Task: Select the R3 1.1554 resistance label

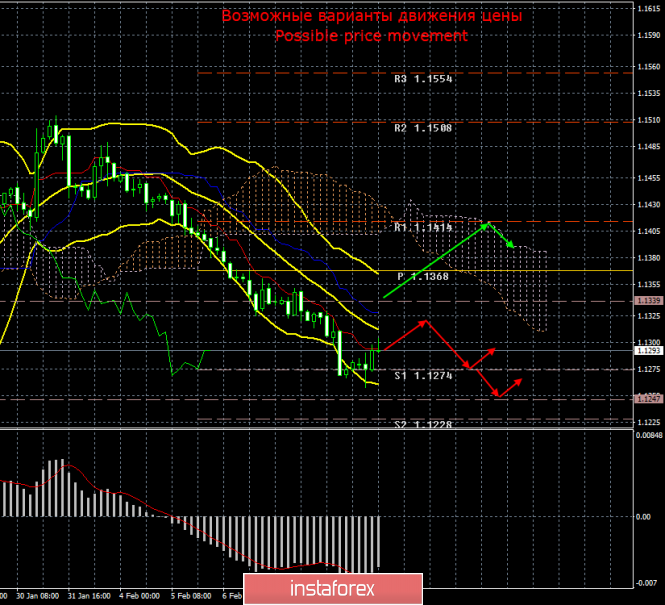Action: pos(423,79)
